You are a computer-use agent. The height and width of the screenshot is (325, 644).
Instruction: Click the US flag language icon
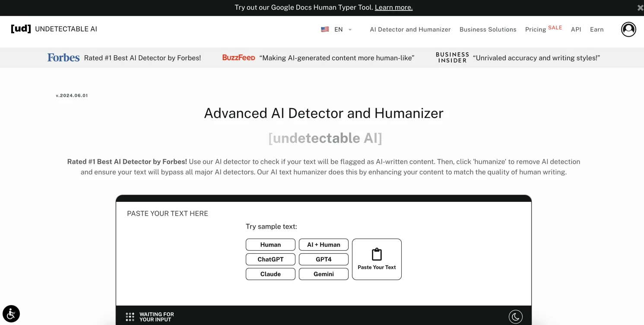click(325, 29)
